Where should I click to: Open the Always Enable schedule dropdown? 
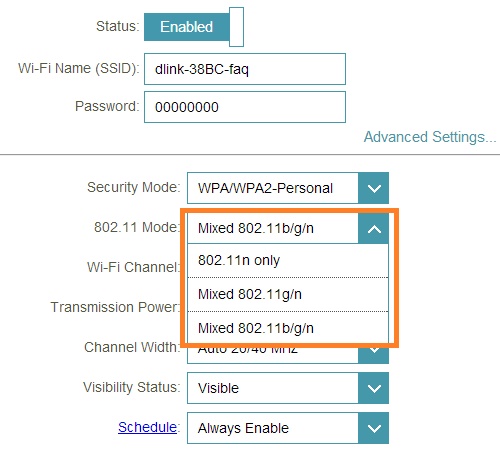click(288, 428)
